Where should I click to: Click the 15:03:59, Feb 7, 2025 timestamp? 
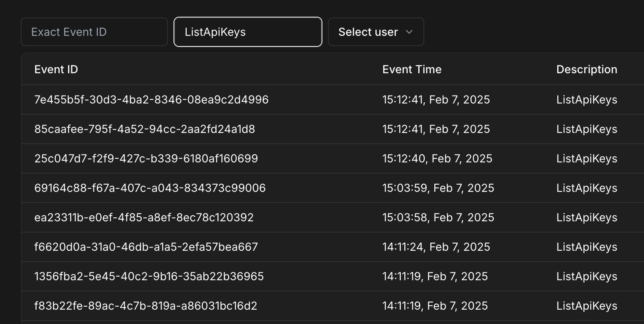click(x=438, y=188)
